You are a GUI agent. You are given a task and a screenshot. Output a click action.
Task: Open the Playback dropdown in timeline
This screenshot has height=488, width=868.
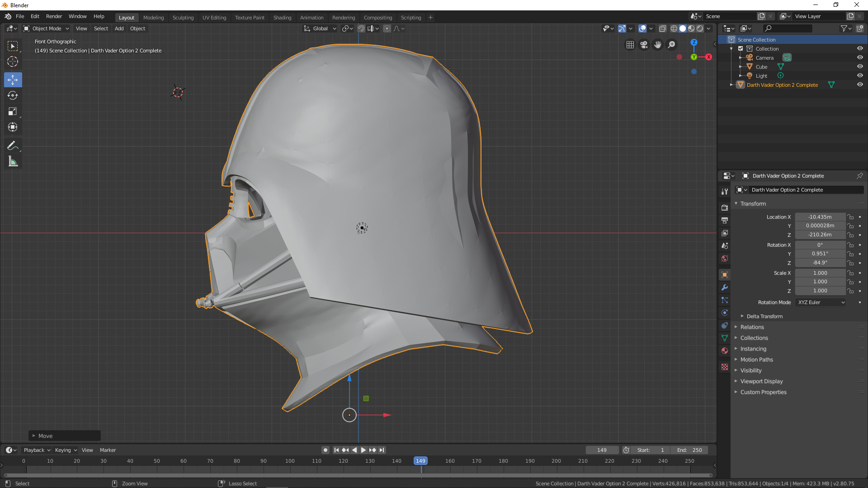tap(37, 450)
